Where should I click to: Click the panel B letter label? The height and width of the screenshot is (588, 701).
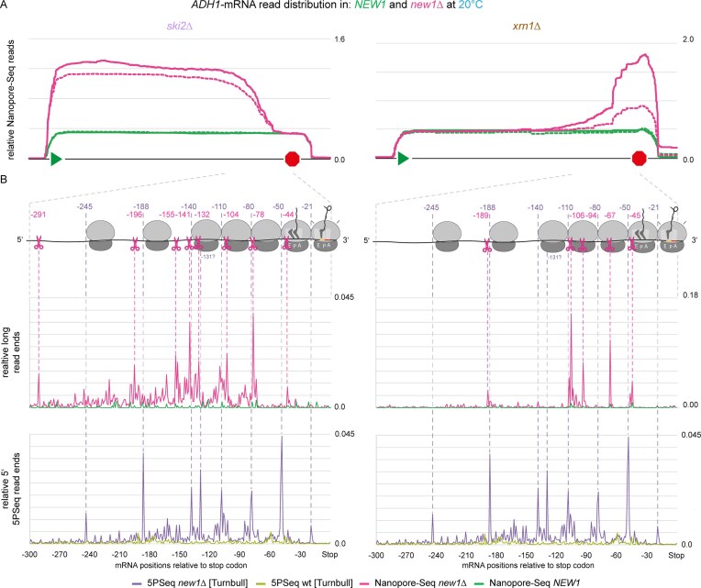point(4,180)
